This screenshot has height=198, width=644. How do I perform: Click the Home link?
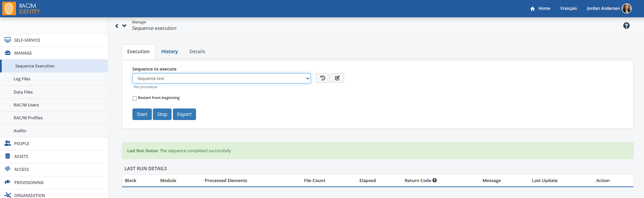coord(544,8)
